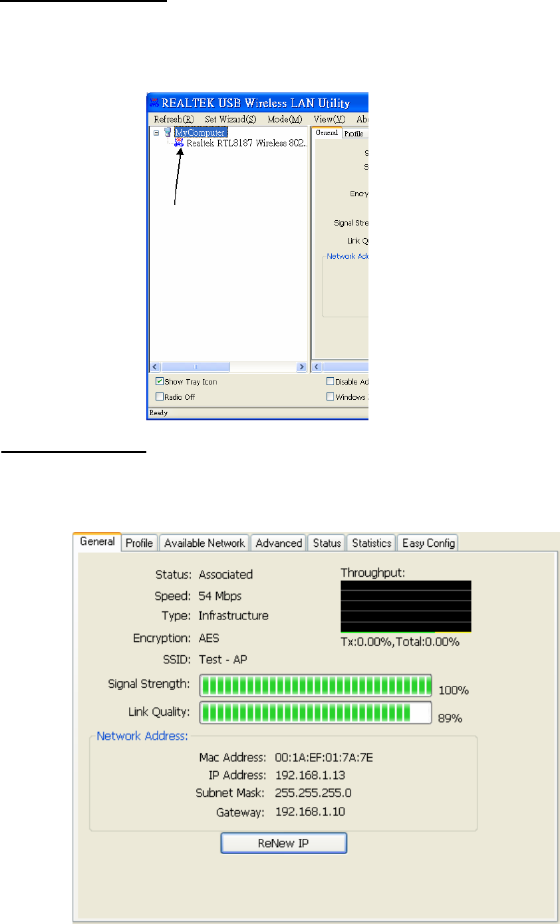Enable the Radio Off checkbox
Image resolution: width=560 pixels, height=924 pixels.
[x=160, y=397]
